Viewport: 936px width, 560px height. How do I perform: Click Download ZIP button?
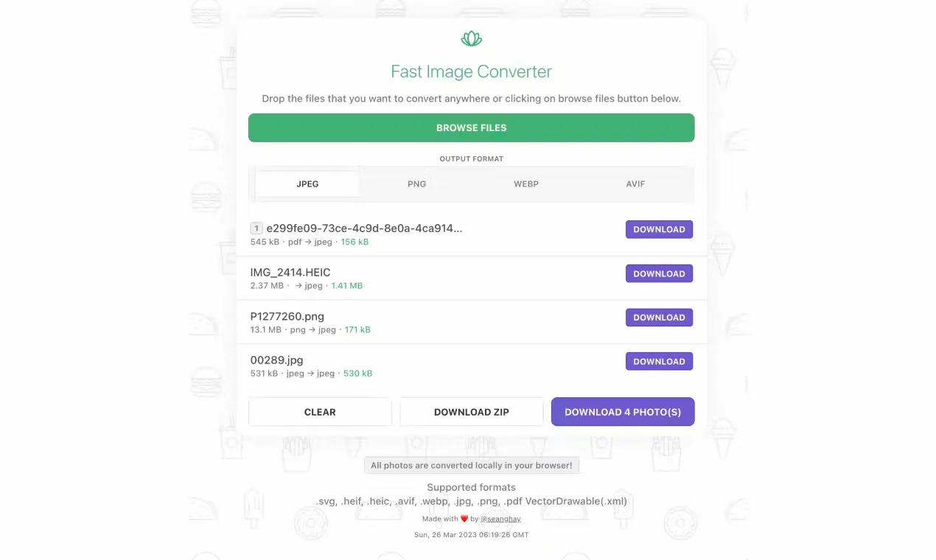tap(472, 412)
